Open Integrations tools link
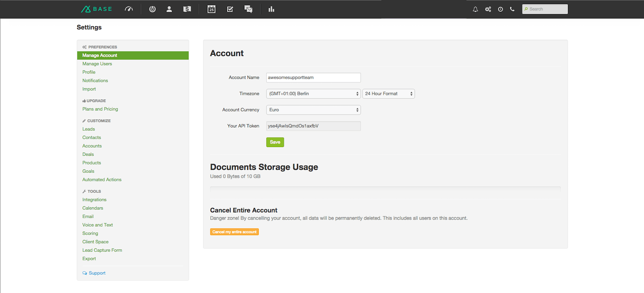 (94, 200)
